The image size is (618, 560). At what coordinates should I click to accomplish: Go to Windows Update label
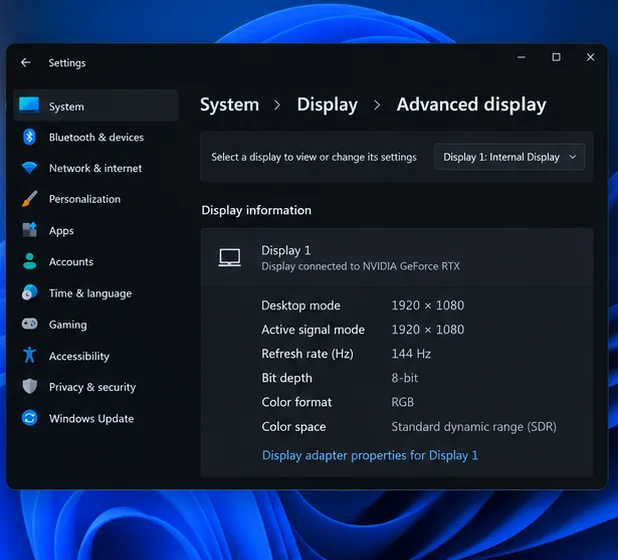91,419
